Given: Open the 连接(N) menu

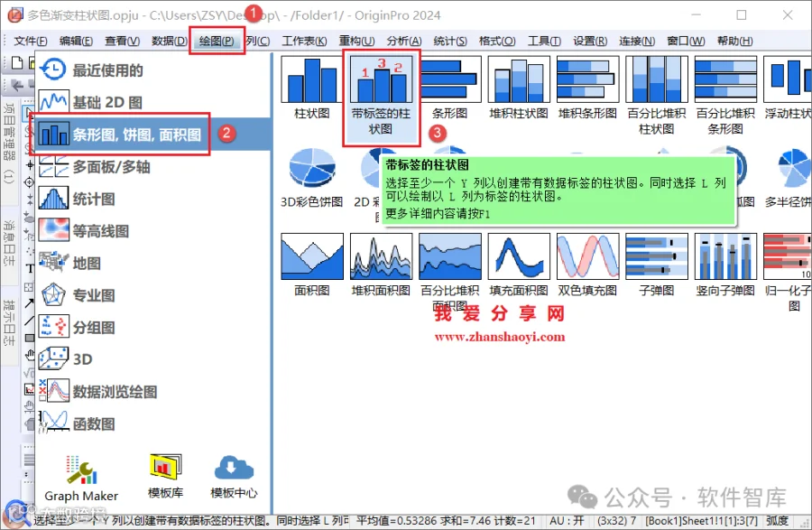Looking at the screenshot, I should click(x=637, y=41).
